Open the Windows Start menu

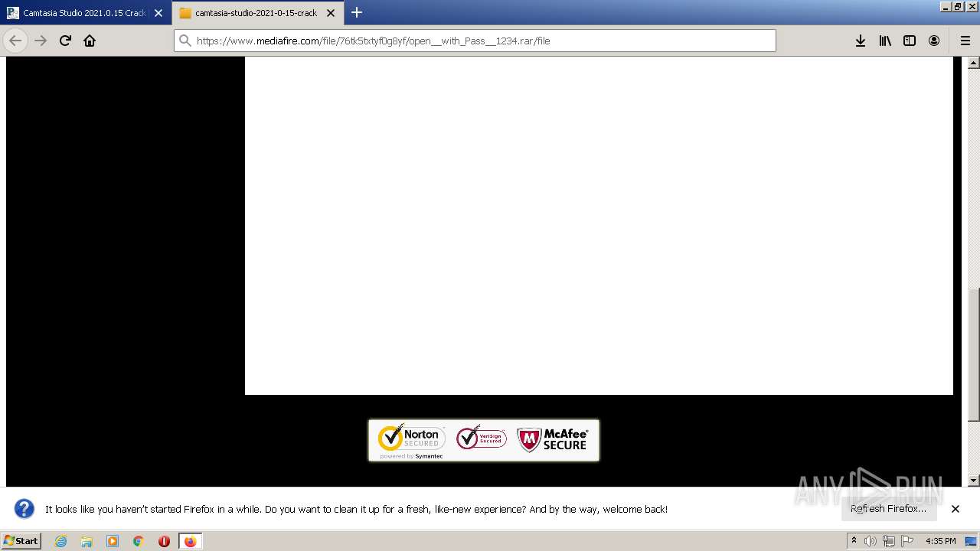point(21,540)
